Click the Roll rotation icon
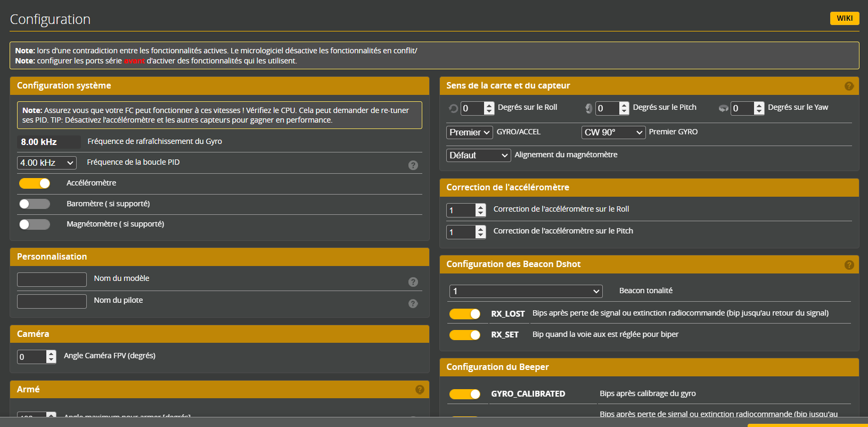The image size is (868, 427). [x=453, y=108]
